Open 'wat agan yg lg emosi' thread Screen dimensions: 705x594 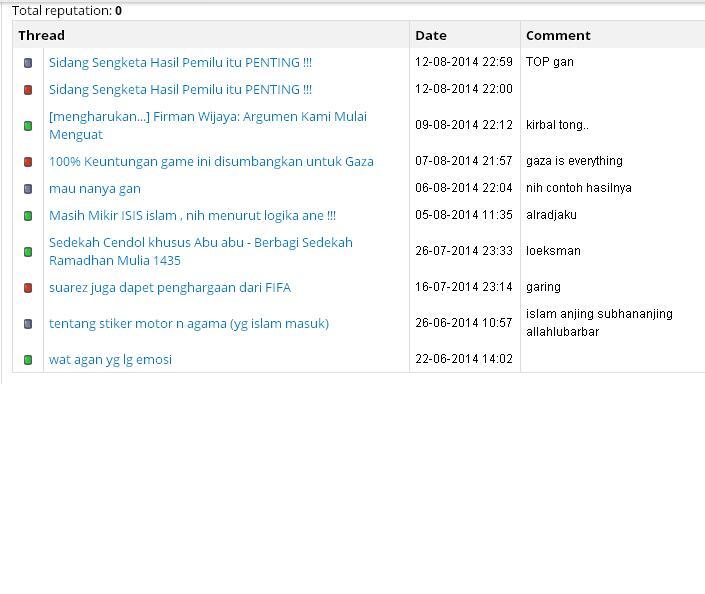111,360
